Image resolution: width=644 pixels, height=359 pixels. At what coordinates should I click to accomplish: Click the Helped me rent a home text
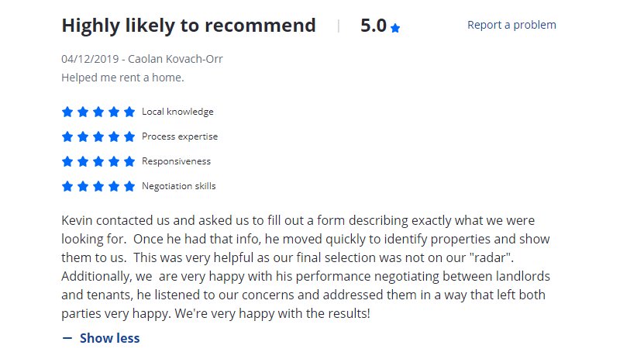pos(122,78)
